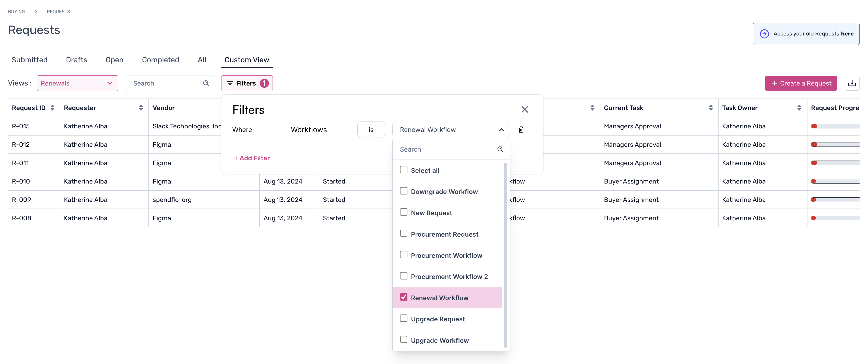Image resolution: width=868 pixels, height=364 pixels.
Task: Click the magnifier in workflow dropdown search
Action: pos(500,149)
